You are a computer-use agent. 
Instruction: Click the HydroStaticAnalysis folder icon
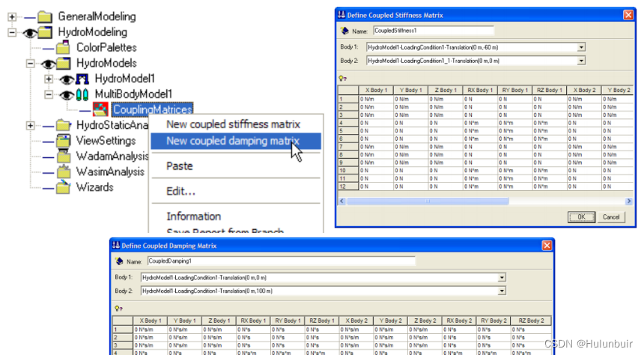[63, 125]
